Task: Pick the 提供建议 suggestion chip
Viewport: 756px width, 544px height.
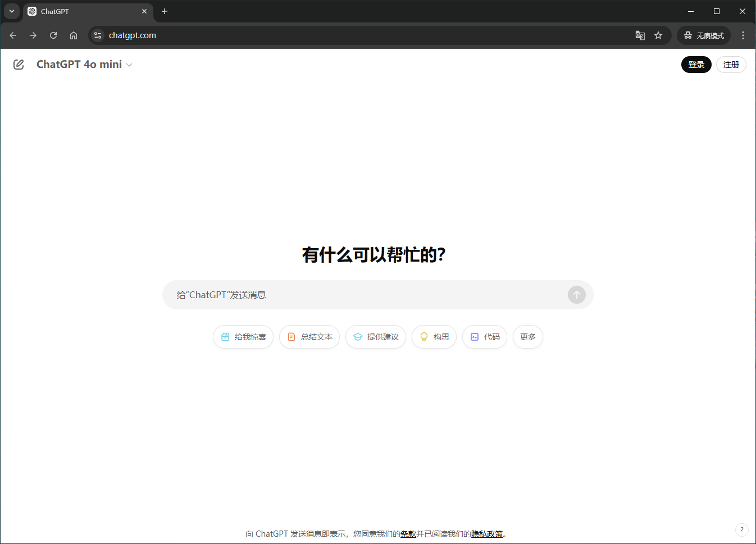Action: click(x=376, y=337)
